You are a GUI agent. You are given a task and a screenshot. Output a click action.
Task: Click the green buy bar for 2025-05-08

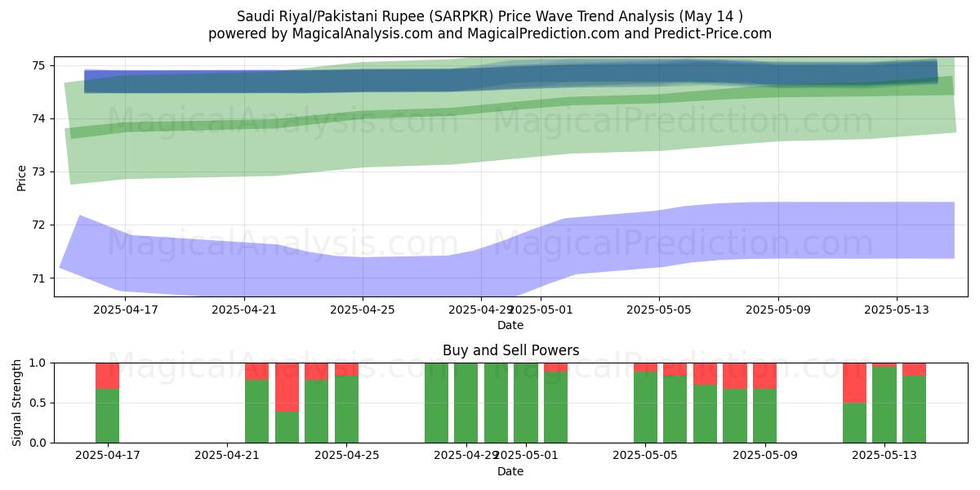point(735,416)
